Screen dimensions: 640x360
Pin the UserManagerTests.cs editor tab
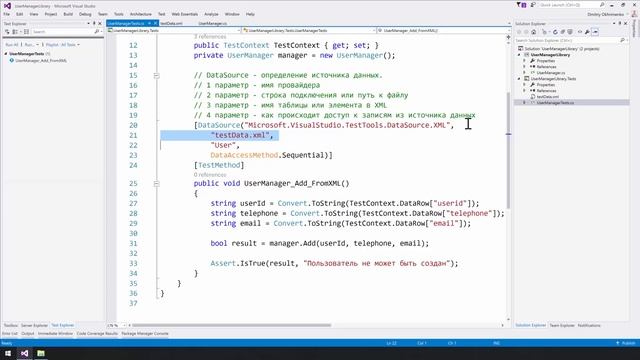tap(149, 23)
